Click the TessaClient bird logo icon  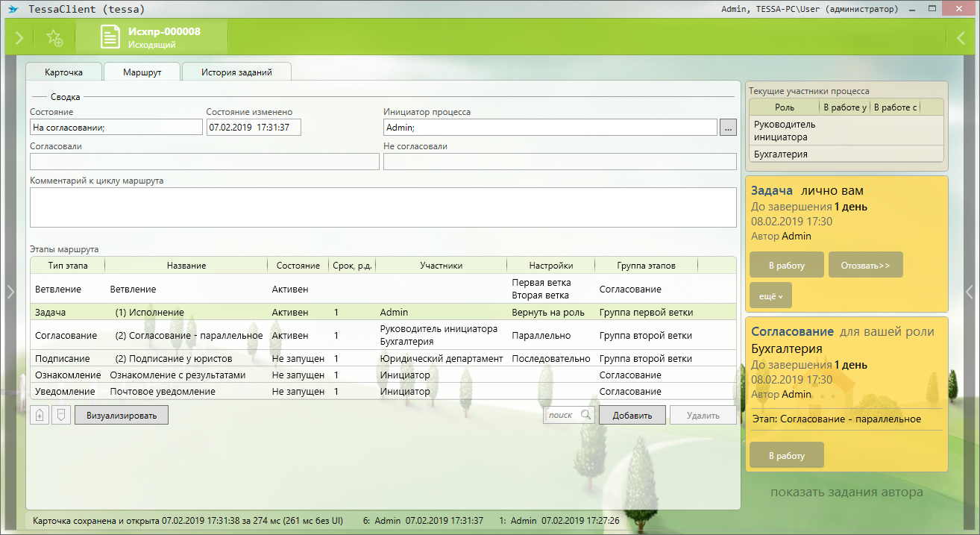click(13, 10)
